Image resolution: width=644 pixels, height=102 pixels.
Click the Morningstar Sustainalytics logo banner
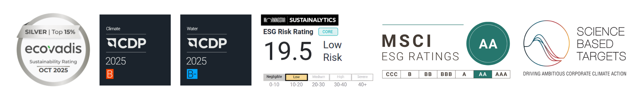(300, 20)
